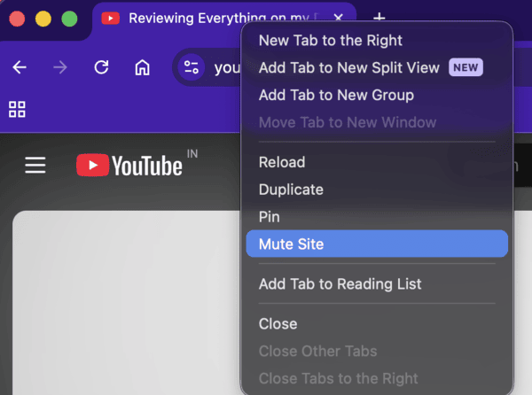
Task: Choose Add Tab to New Group
Action: 336,95
